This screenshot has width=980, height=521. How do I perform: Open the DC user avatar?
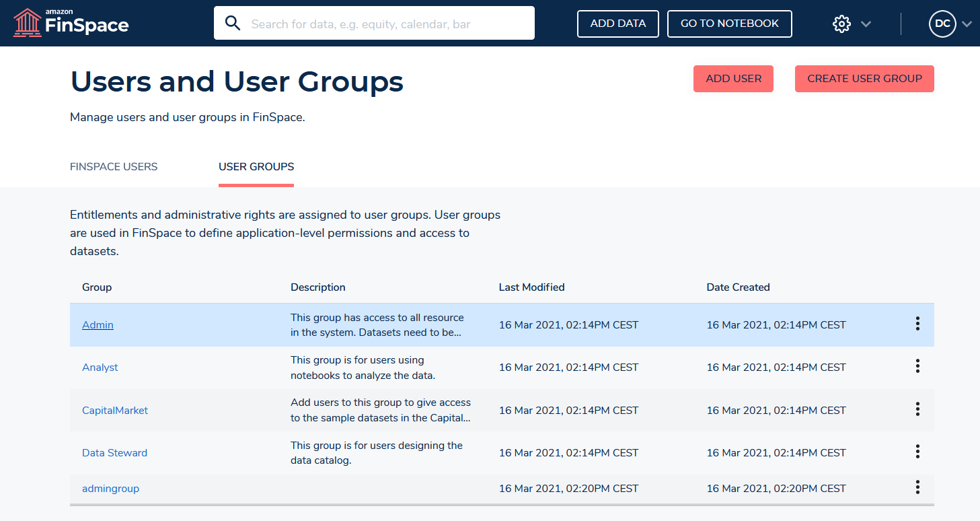coord(942,24)
